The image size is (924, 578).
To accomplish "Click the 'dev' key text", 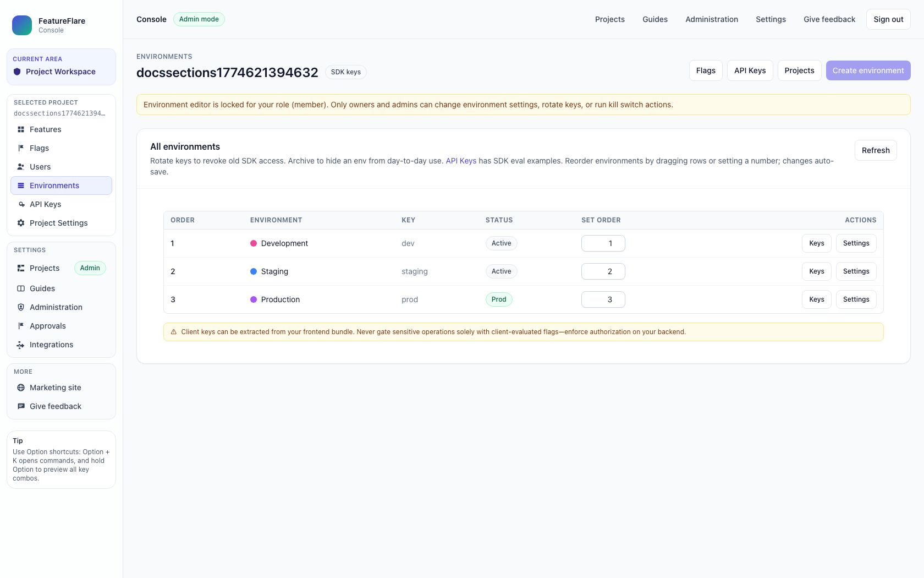I will [408, 243].
